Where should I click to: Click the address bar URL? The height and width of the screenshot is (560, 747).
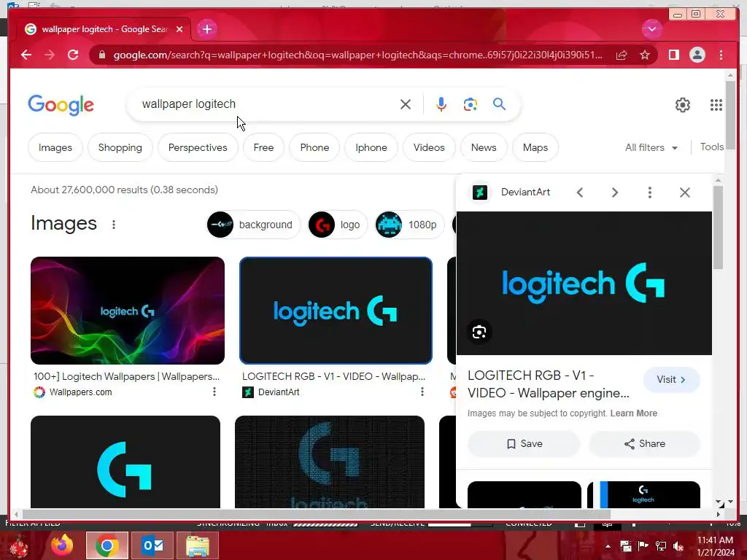357,55
